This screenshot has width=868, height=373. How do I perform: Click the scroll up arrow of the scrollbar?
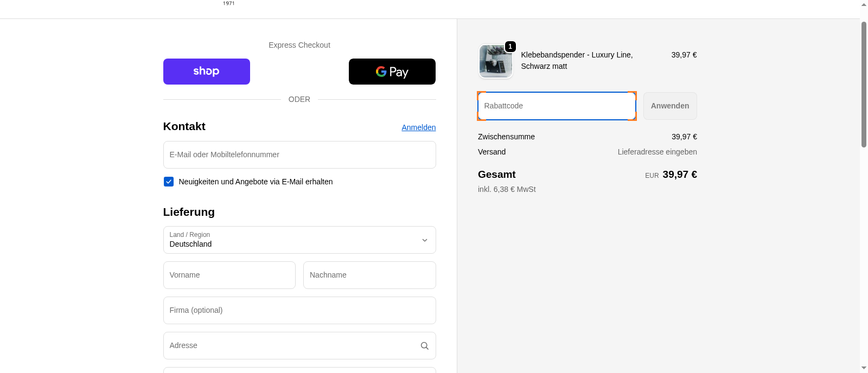(864, 4)
